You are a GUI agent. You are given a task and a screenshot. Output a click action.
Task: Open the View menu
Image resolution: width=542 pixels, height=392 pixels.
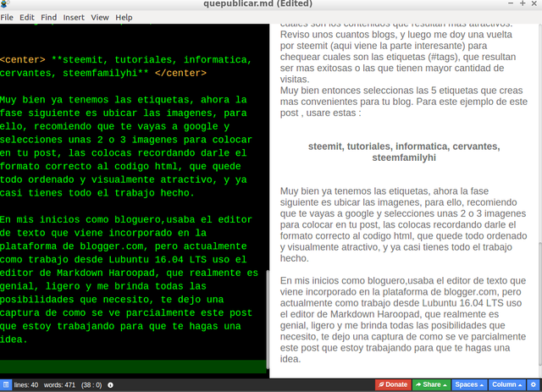point(100,17)
